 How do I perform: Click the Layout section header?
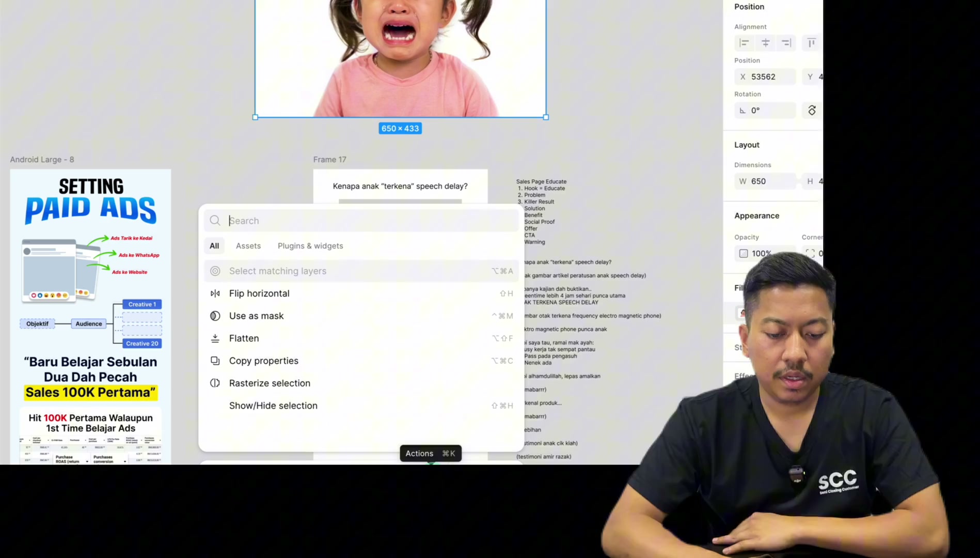pyautogui.click(x=747, y=145)
